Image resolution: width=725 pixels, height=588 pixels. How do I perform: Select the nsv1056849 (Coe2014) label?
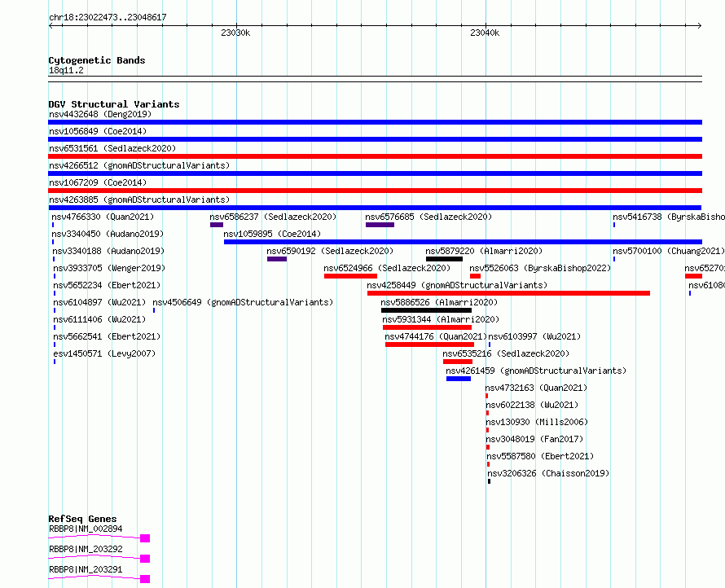point(98,131)
